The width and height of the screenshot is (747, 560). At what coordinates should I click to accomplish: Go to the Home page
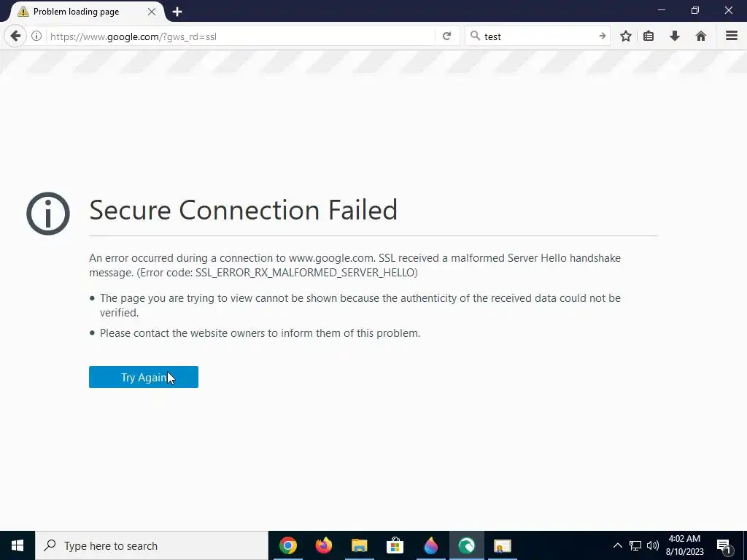[x=701, y=36]
